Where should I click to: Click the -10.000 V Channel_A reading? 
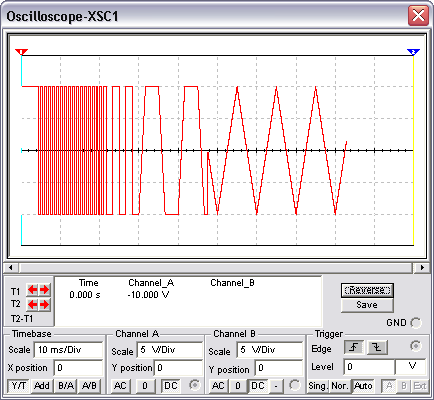(x=148, y=295)
